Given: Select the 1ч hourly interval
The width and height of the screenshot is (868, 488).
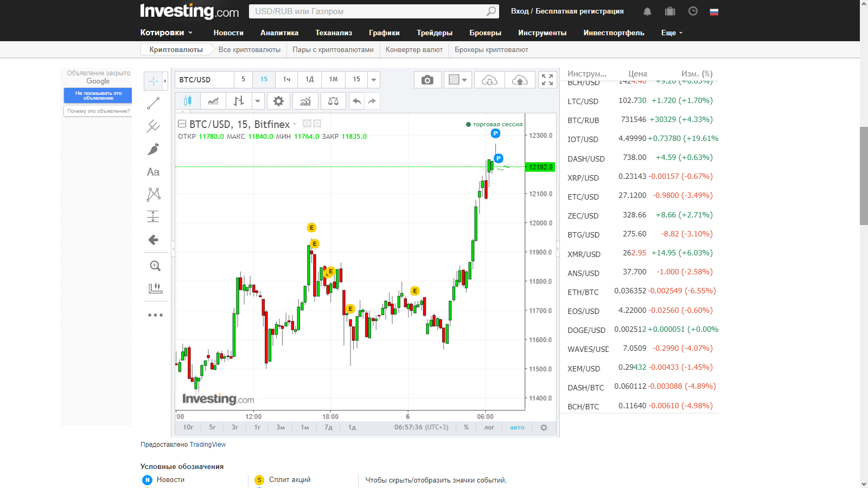Looking at the screenshot, I should pos(286,80).
